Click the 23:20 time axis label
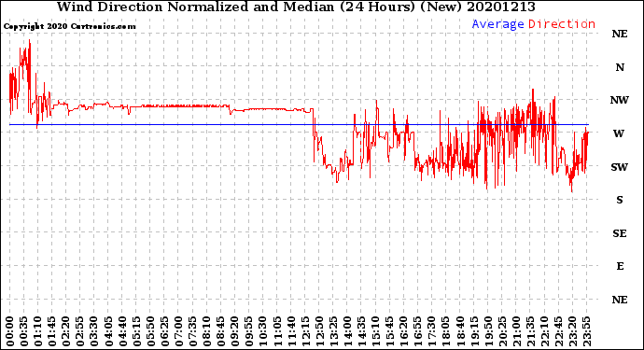 pyautogui.click(x=572, y=330)
